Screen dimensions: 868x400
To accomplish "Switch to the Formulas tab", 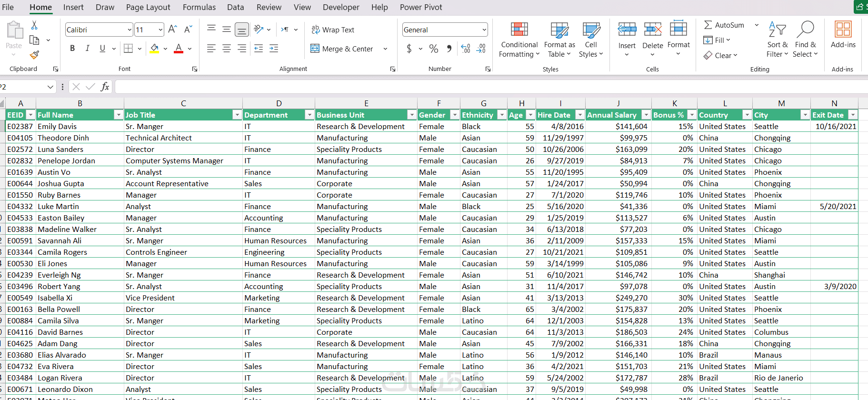I will pyautogui.click(x=199, y=7).
